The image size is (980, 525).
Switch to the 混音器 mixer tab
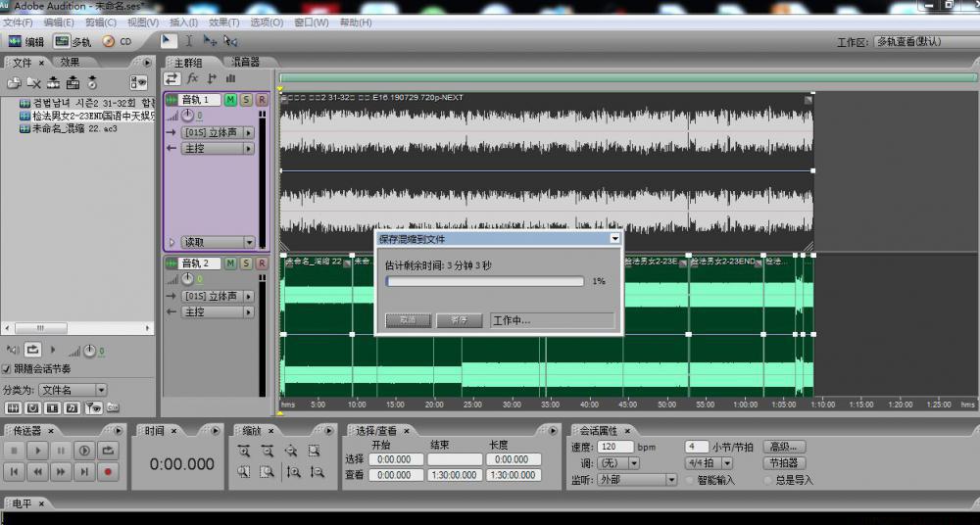coord(245,62)
